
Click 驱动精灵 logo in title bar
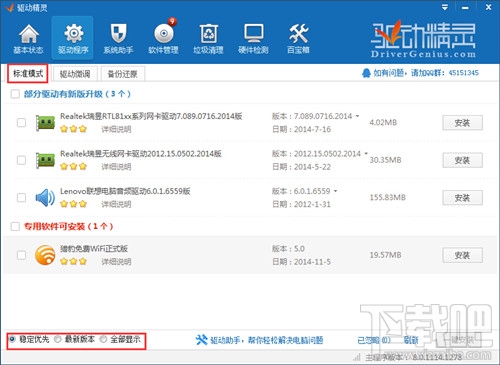point(9,7)
